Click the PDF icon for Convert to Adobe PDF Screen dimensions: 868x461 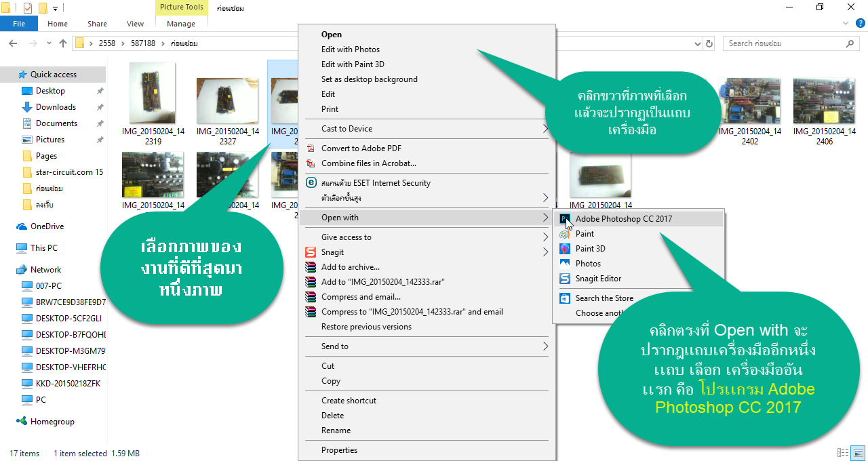click(311, 148)
